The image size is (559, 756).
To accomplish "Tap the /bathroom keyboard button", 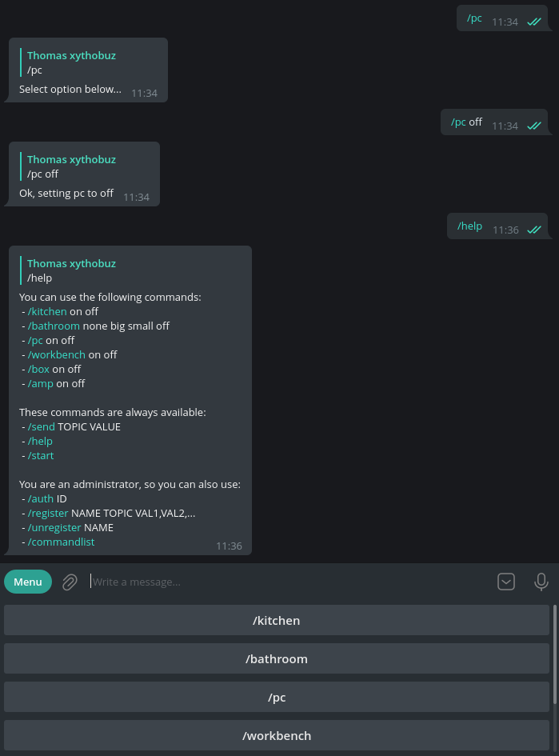I will pyautogui.click(x=277, y=658).
